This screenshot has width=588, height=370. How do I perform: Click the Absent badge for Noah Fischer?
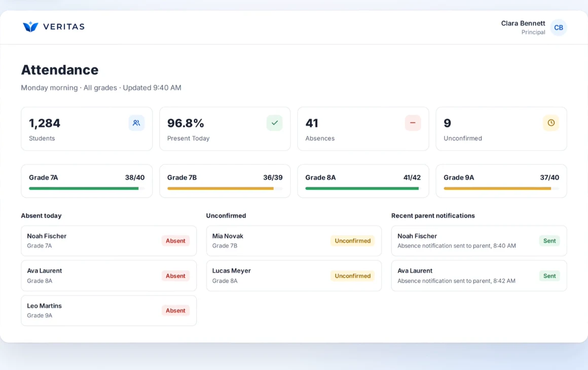point(175,241)
